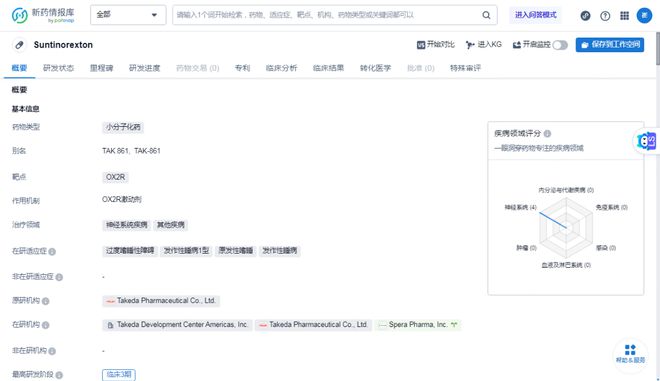Switch to the 研发状态 tab
This screenshot has width=660, height=381.
tap(59, 68)
